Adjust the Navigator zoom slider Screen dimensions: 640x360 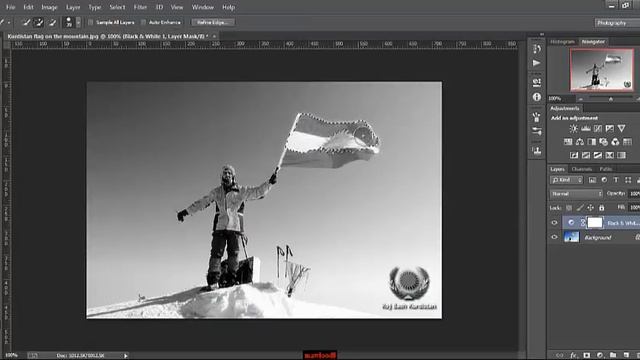click(x=611, y=99)
